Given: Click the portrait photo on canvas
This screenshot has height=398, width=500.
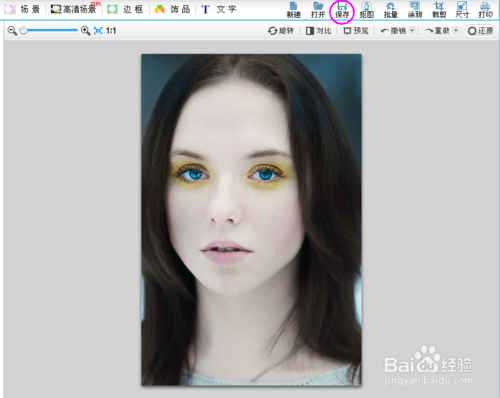Looking at the screenshot, I should click(251, 220).
